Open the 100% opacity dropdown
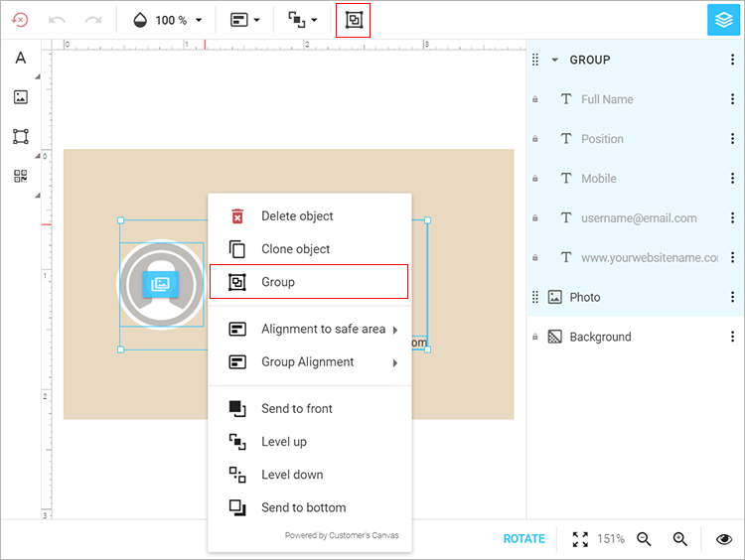Viewport: 745px width, 560px height. pos(169,20)
